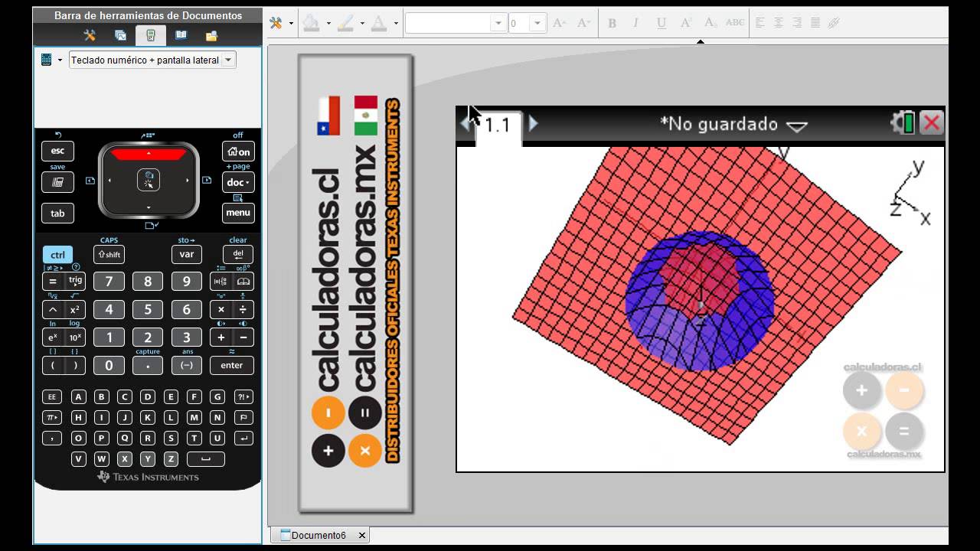The width and height of the screenshot is (980, 551).
Task: Expand the text color dropdown arrow
Action: (396, 24)
